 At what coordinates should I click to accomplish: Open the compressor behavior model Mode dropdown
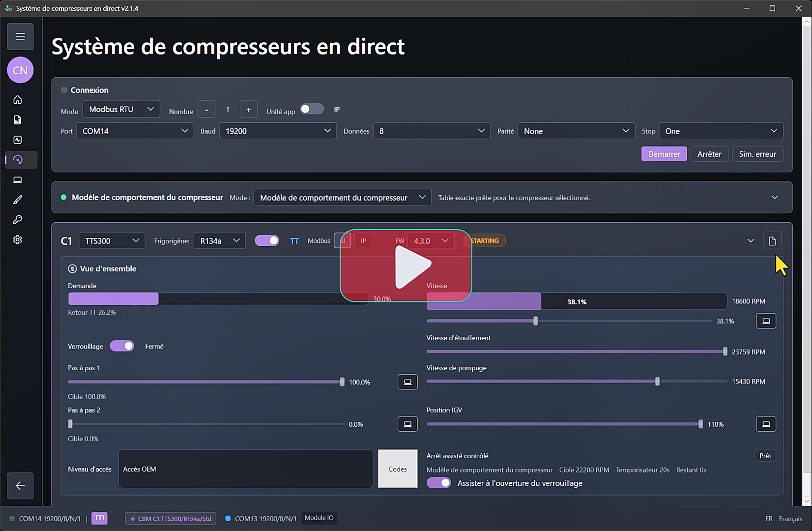pos(343,198)
